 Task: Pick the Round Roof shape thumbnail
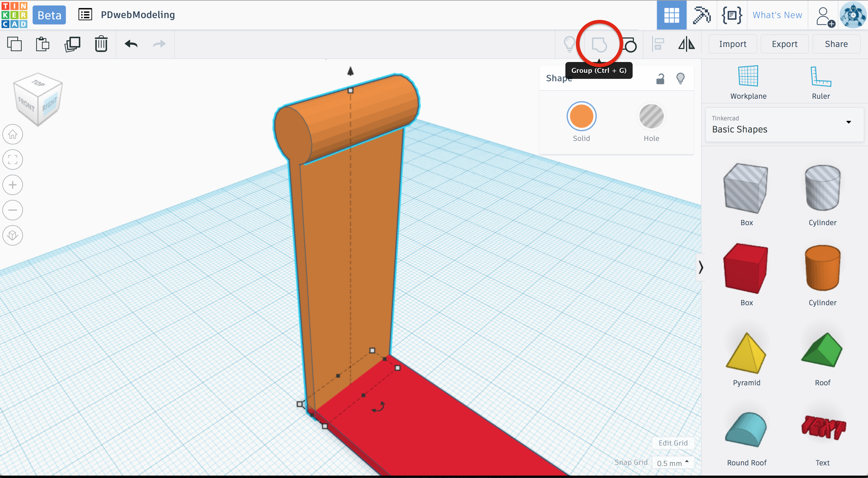click(746, 431)
